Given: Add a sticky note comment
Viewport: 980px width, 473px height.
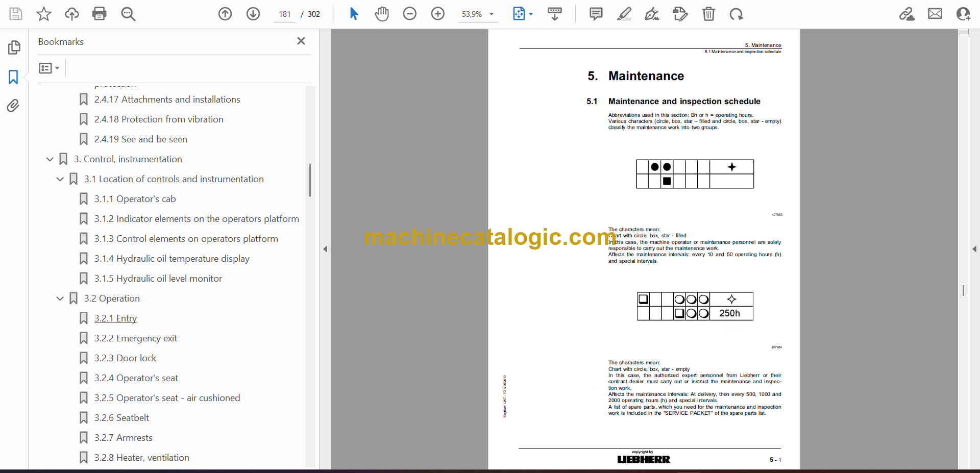Looking at the screenshot, I should click(x=596, y=14).
